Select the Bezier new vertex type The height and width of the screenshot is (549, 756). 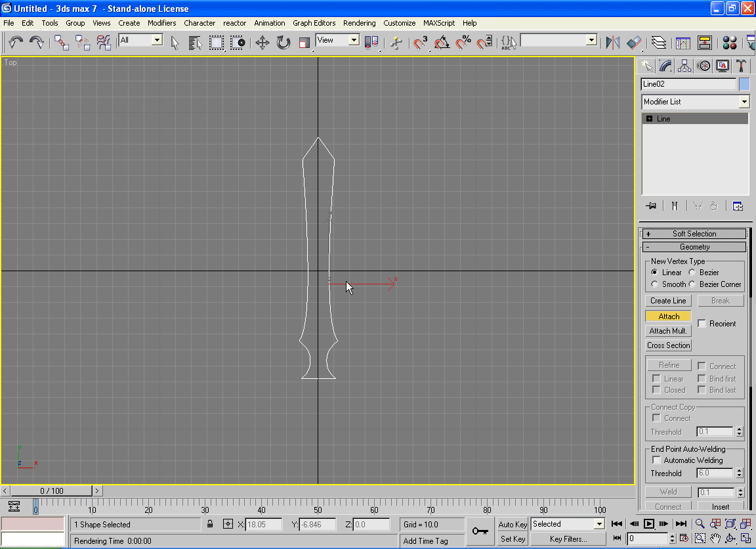coord(692,273)
